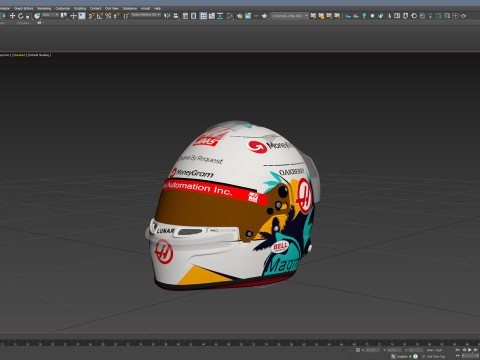Open the Substance menu
Image resolution: width=480 pixels, height=360 pixels.
130,8
